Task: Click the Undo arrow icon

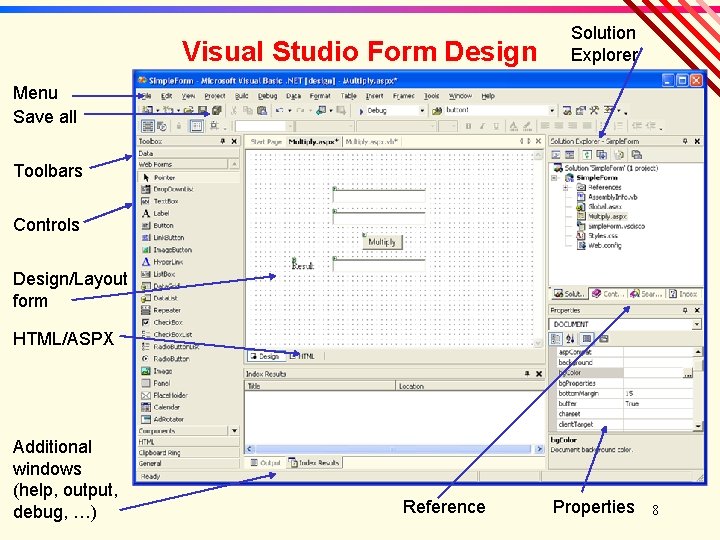Action: click(279, 110)
